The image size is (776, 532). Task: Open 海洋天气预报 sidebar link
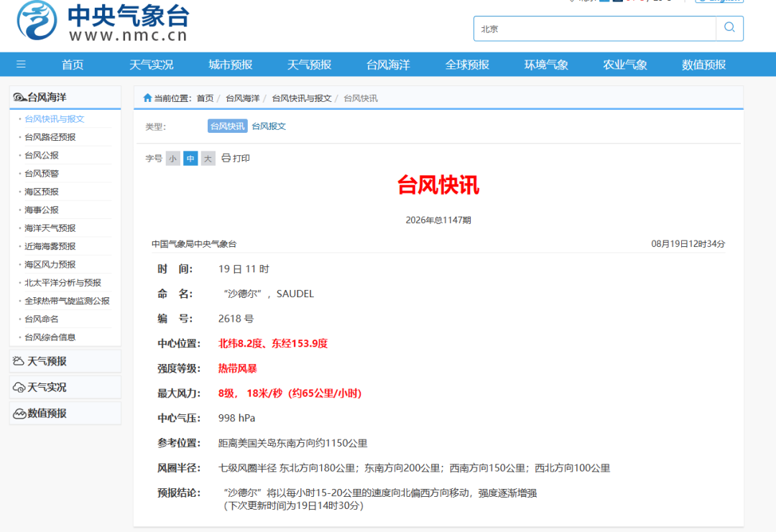50,228
